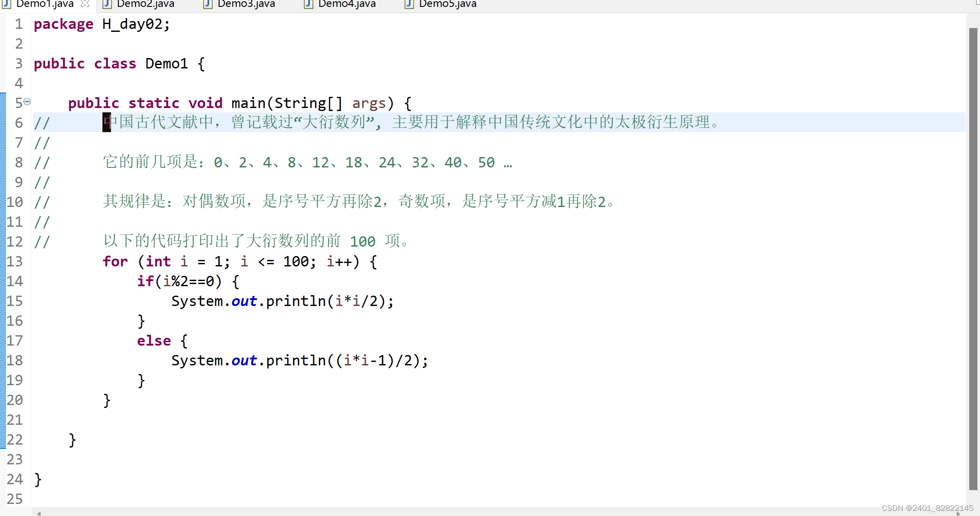Click the Java file icon on Demo4.java

click(309, 4)
